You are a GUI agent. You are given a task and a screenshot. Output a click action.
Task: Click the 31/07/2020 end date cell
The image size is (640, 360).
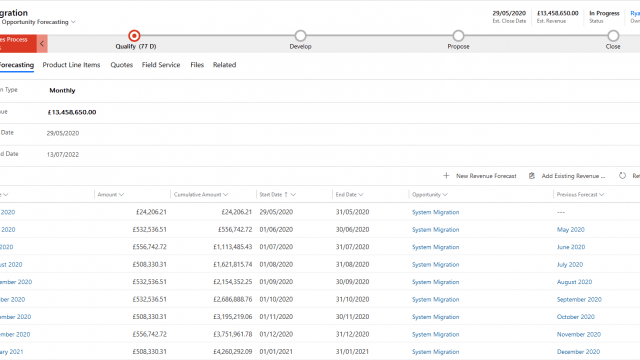pos(352,247)
